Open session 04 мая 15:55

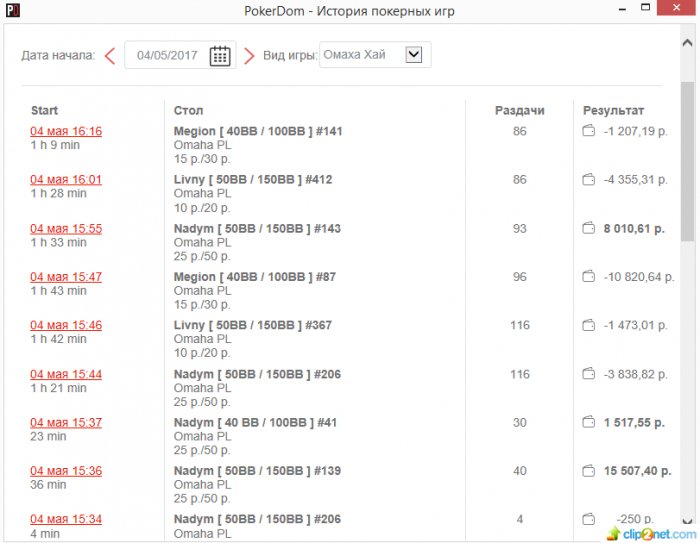66,229
